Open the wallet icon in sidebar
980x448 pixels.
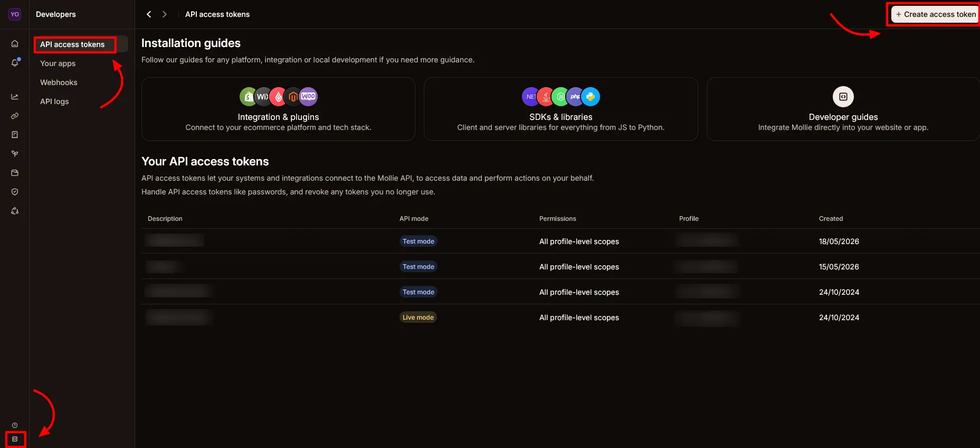(x=15, y=173)
